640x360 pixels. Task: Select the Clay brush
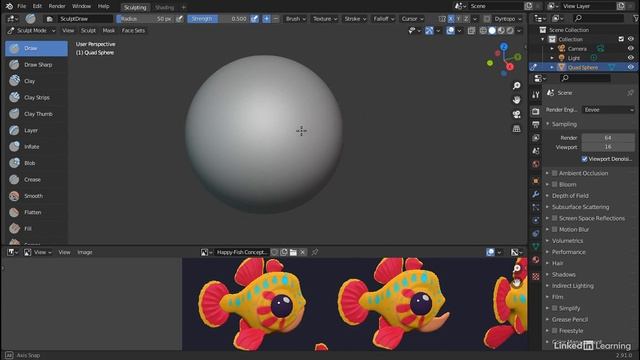coord(36,81)
